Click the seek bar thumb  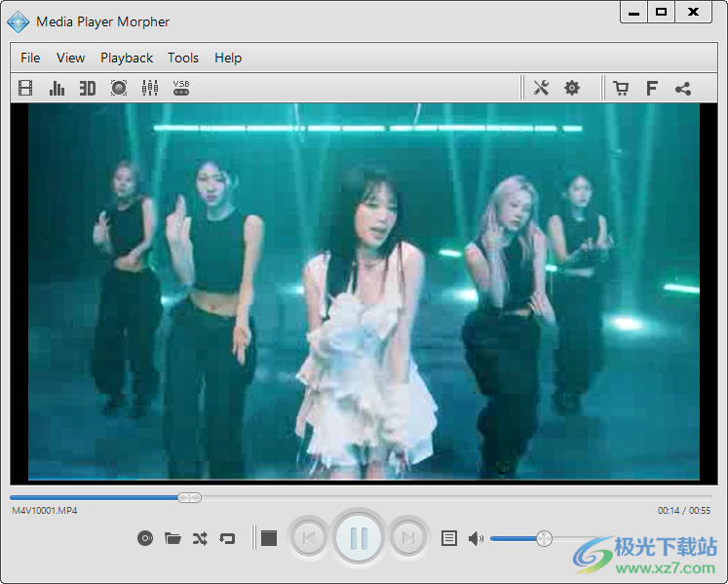coord(189,497)
